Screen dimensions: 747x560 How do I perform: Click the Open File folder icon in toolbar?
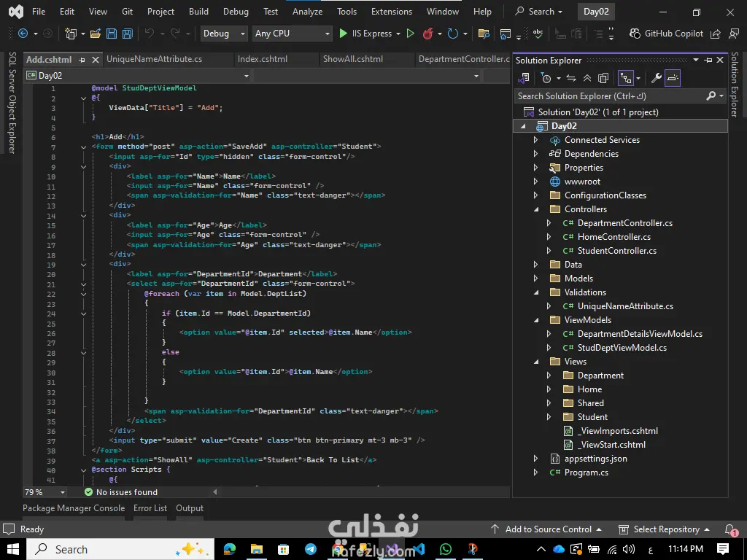click(96, 34)
